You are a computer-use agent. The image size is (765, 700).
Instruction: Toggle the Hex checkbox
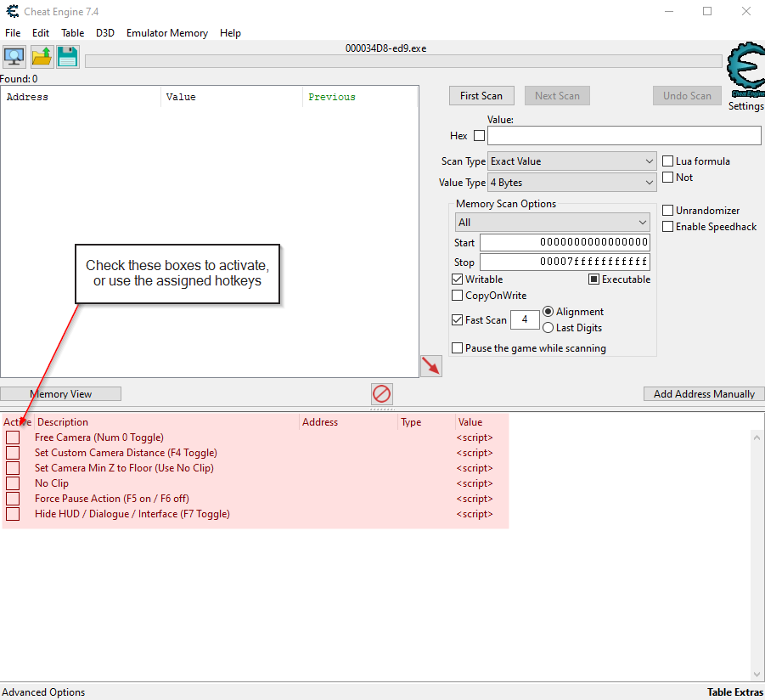(x=480, y=135)
